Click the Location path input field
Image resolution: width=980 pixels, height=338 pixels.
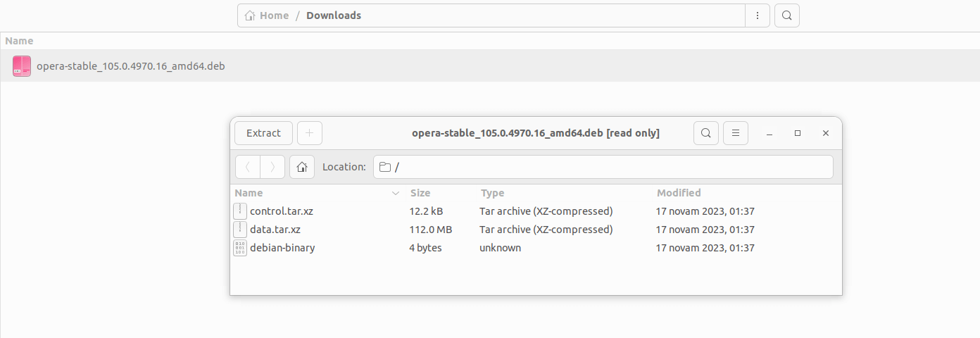point(603,167)
